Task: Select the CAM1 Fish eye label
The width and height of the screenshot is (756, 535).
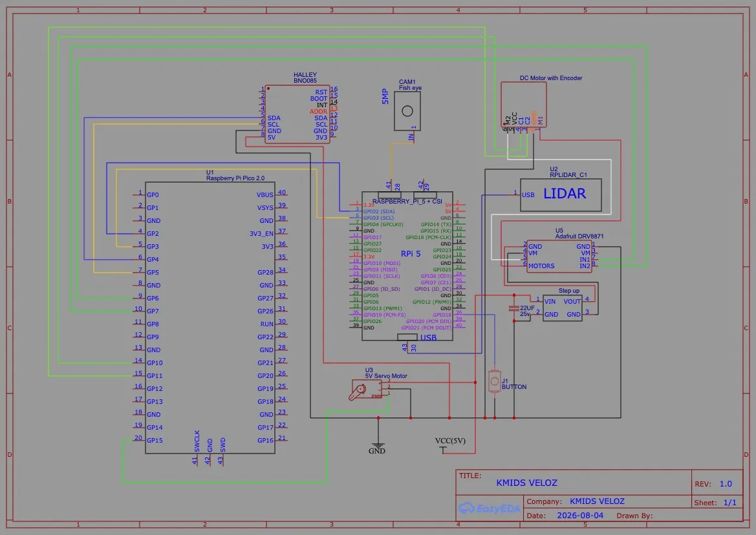Action: tap(410, 85)
